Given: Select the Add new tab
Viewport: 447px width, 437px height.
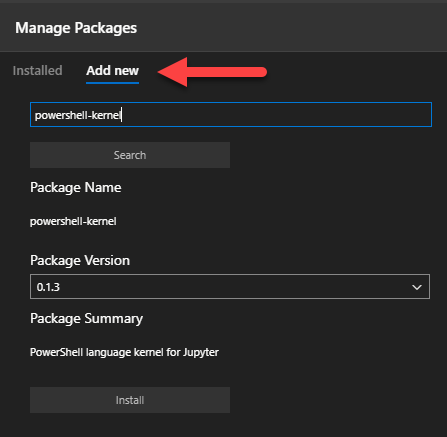Looking at the screenshot, I should click(x=112, y=71).
